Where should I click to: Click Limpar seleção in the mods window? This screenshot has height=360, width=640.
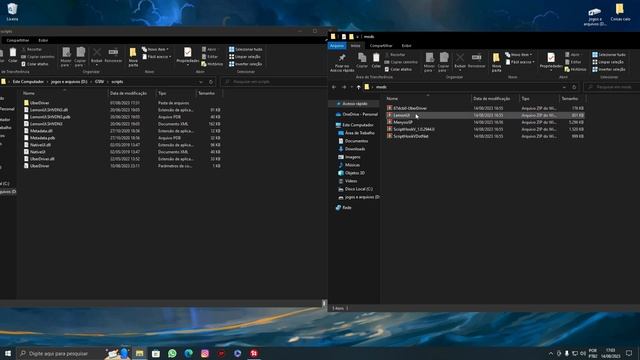click(608, 62)
